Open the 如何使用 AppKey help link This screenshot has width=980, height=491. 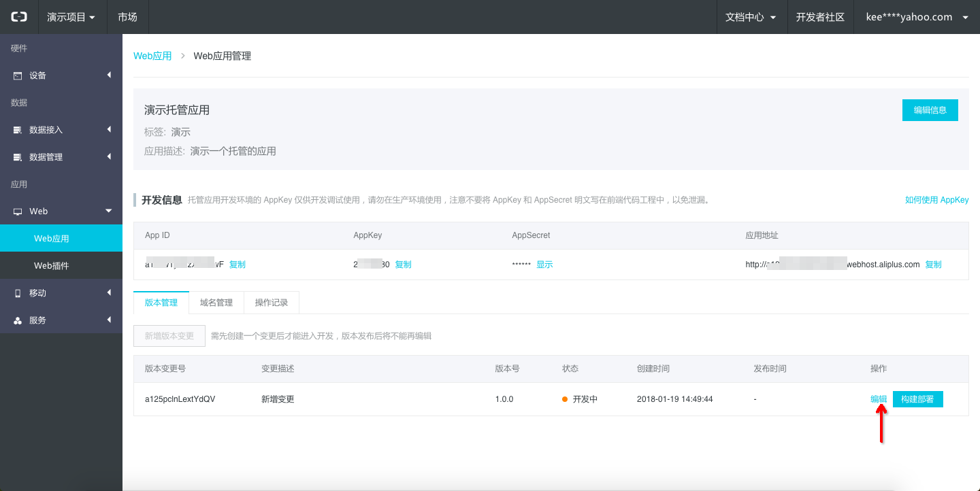[936, 200]
